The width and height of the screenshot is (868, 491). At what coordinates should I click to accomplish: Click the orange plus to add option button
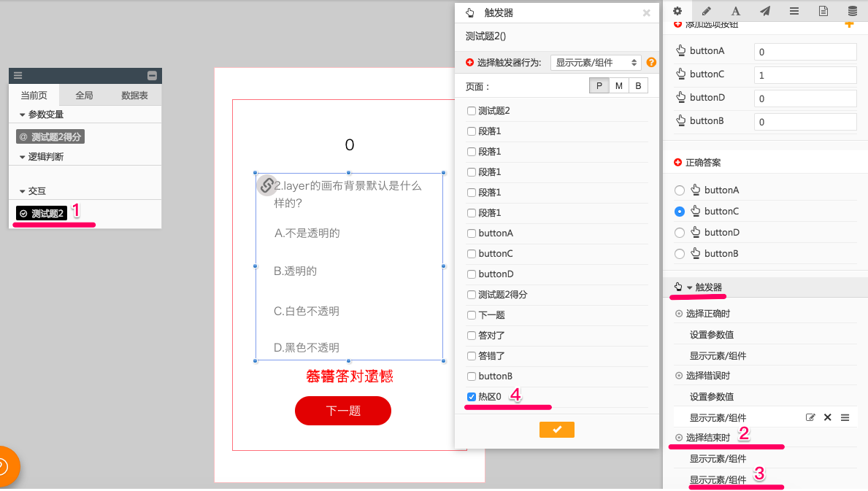coord(848,24)
